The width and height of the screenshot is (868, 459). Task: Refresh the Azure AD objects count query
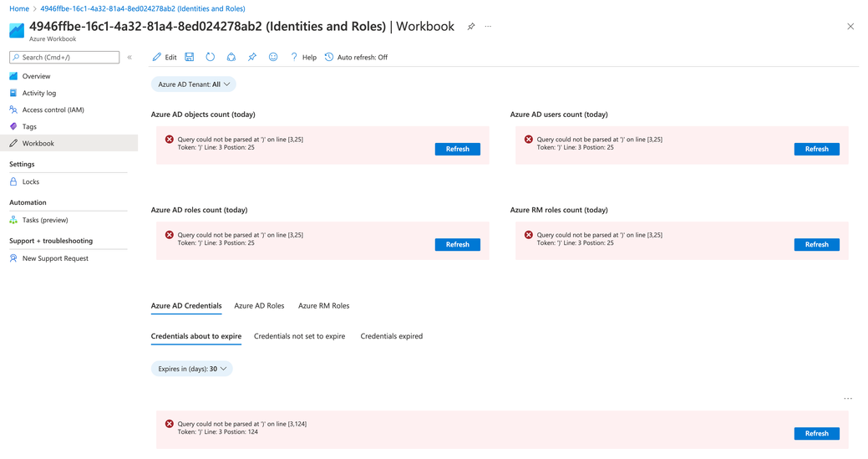(x=457, y=149)
